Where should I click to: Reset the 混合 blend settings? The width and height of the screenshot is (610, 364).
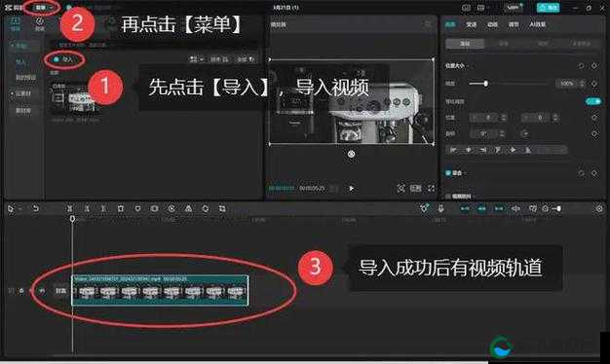point(581,173)
